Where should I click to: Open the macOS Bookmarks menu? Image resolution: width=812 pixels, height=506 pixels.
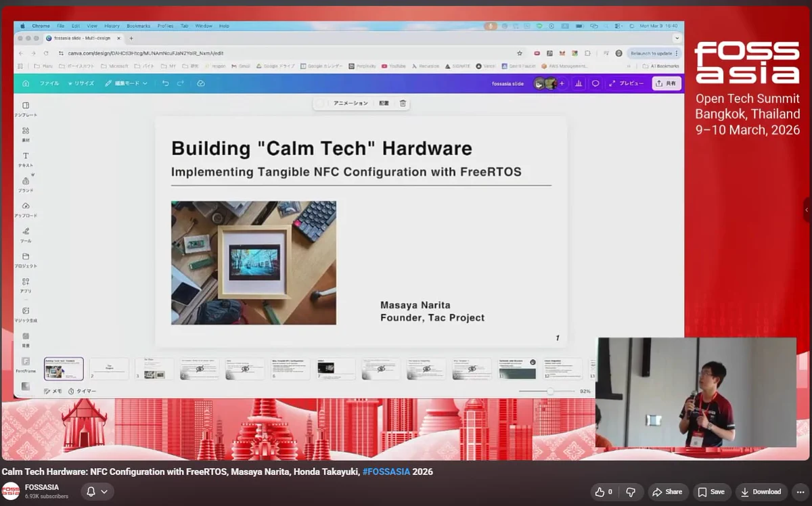pyautogui.click(x=139, y=26)
